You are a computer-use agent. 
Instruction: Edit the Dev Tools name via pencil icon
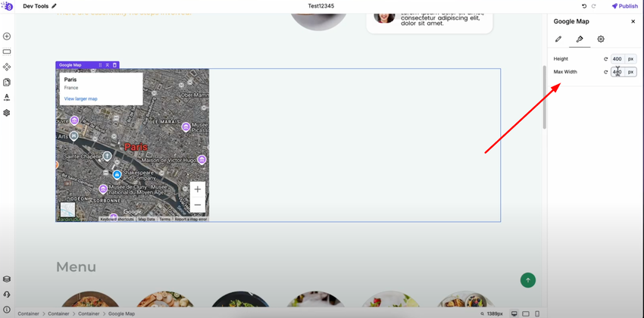pos(55,6)
